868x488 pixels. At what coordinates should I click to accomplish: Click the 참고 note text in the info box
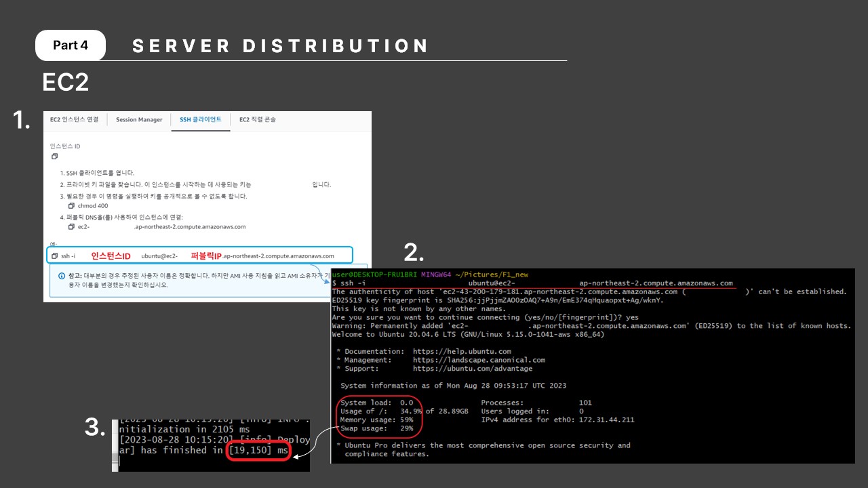click(199, 280)
